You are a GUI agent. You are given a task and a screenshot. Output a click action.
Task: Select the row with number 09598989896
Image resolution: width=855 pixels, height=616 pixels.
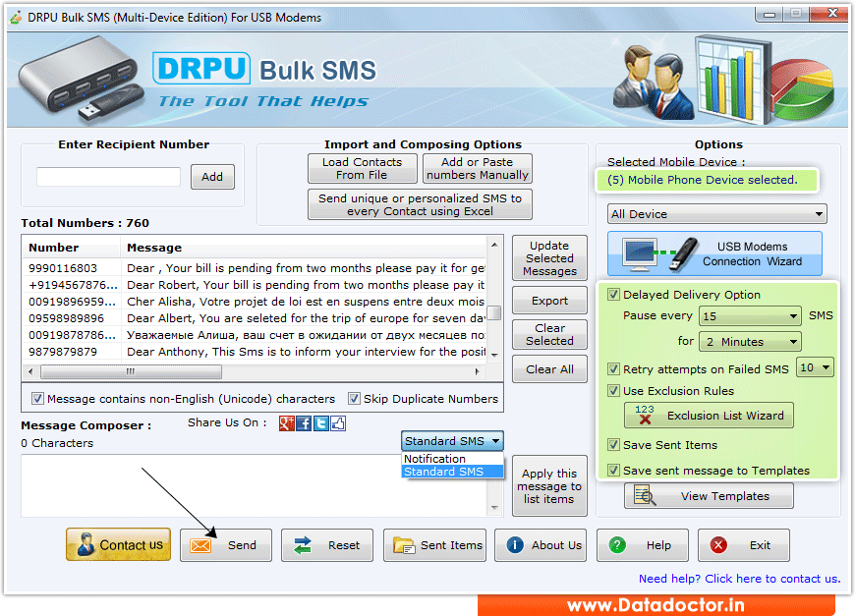tap(255, 318)
